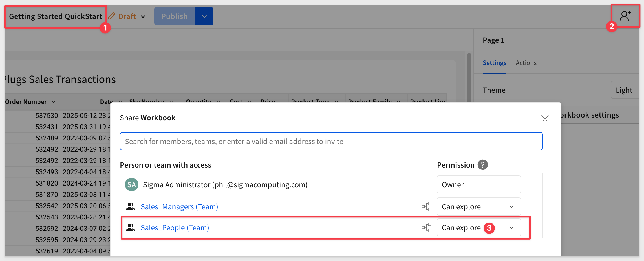Open Sales_People permission dropdown

pos(479,228)
